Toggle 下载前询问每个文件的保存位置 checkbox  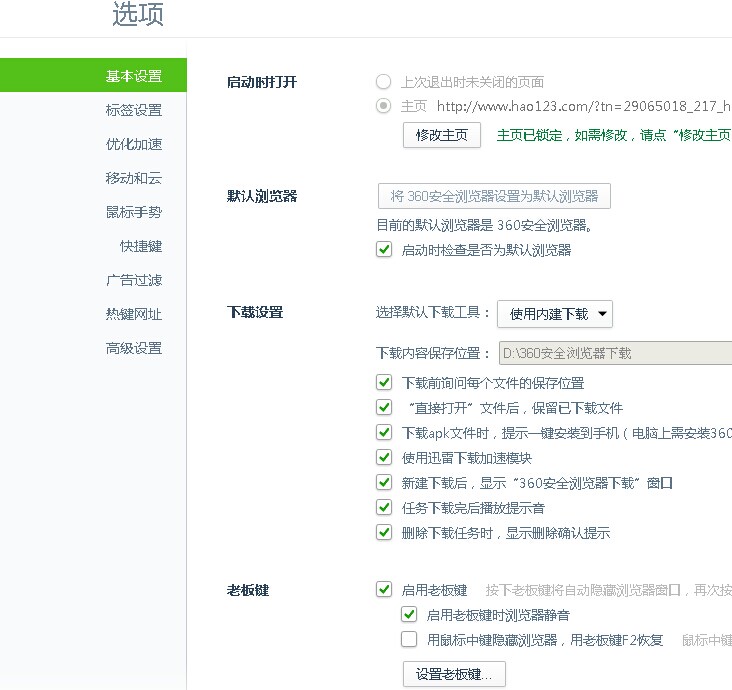coord(384,382)
